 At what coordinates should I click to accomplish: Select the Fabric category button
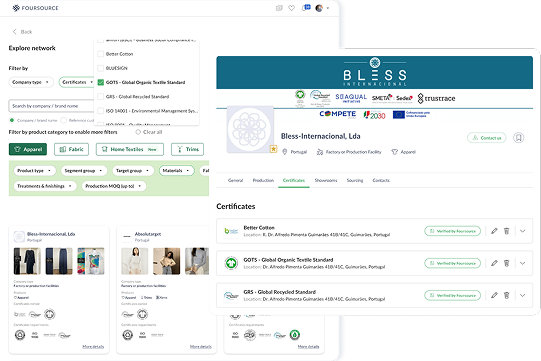tap(71, 149)
